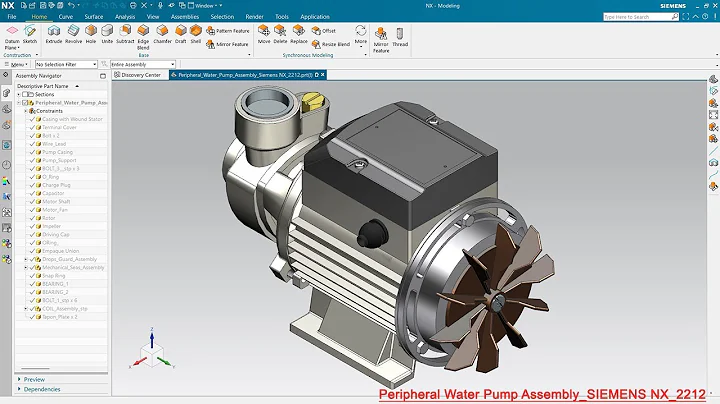Click the large Mirror Feature button beside Thread
Viewport: 720px width, 404px height.
[381, 39]
